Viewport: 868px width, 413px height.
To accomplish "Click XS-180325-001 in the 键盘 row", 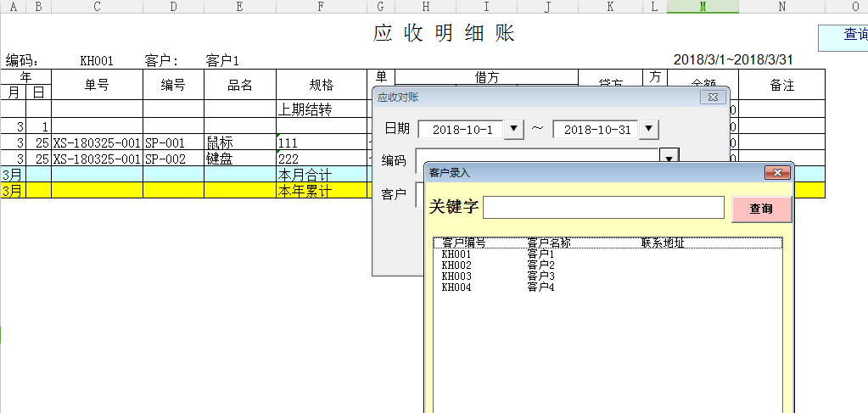I will tap(97, 159).
